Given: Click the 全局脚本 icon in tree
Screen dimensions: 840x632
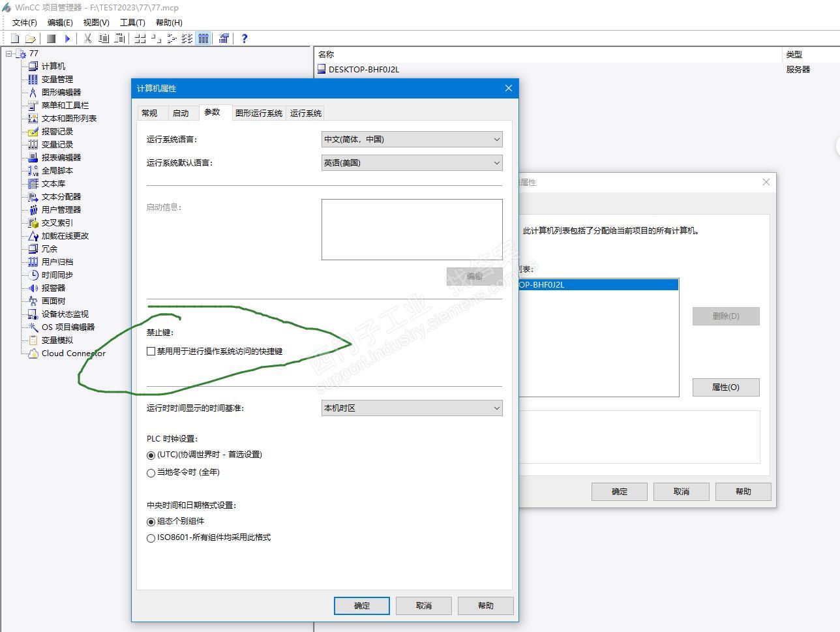Looking at the screenshot, I should [33, 170].
